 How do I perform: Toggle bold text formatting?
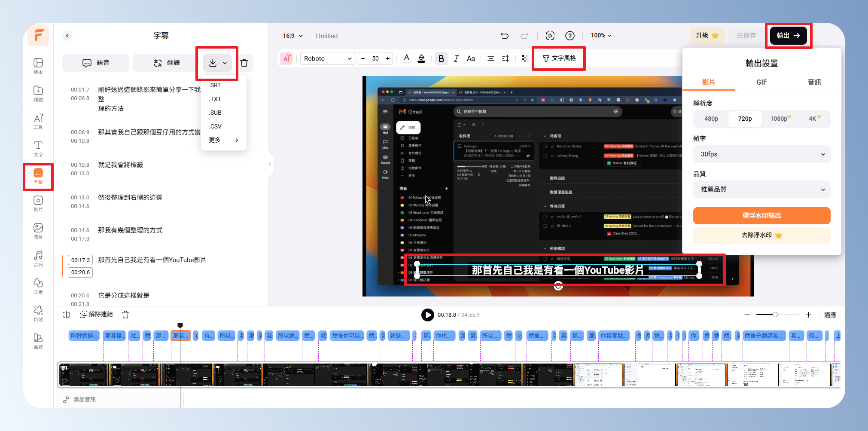(x=441, y=58)
